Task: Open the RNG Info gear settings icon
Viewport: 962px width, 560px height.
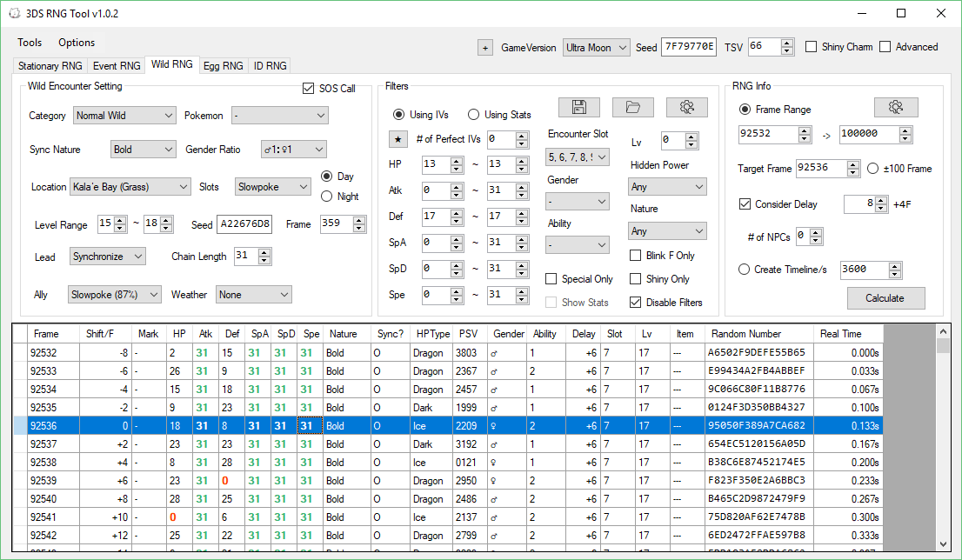Action: click(896, 107)
